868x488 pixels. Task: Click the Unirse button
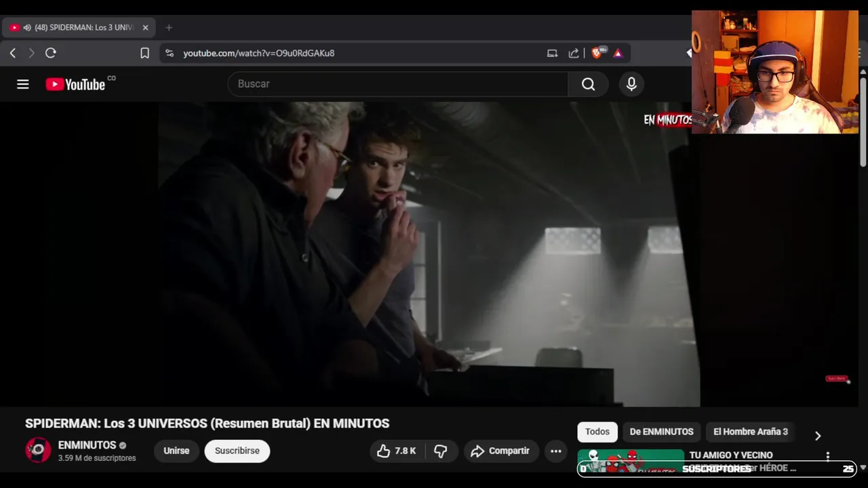[176, 451]
